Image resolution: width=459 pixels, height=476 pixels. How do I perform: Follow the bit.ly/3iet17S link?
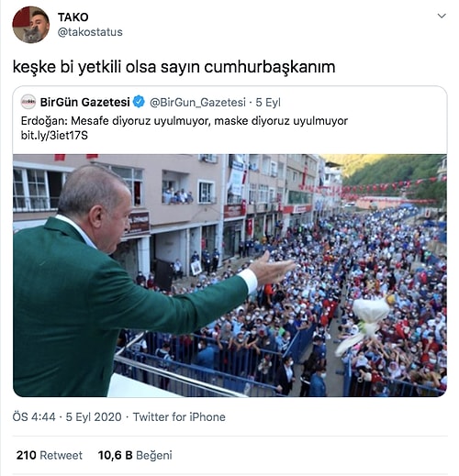pyautogui.click(x=54, y=135)
